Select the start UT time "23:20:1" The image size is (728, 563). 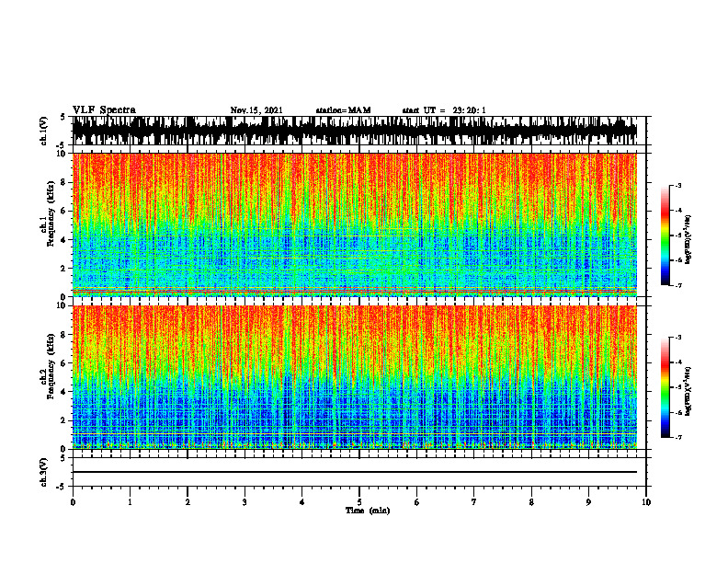469,110
